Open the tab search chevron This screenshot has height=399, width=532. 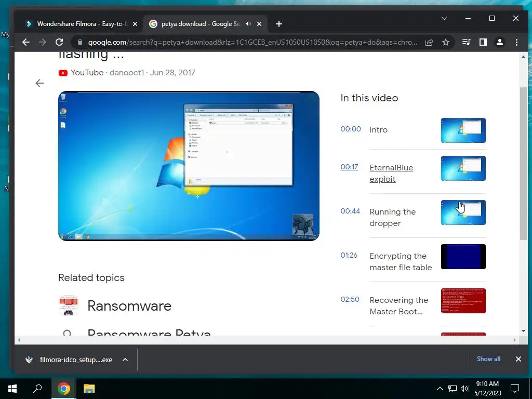[444, 18]
